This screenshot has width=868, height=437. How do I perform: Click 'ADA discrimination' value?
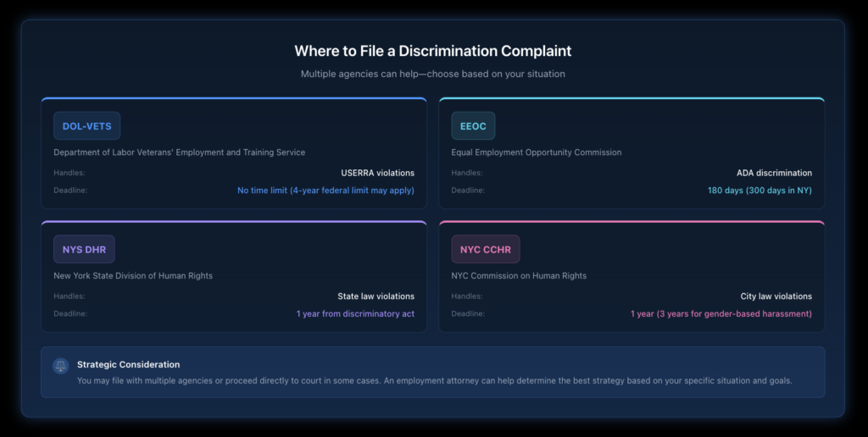774,173
